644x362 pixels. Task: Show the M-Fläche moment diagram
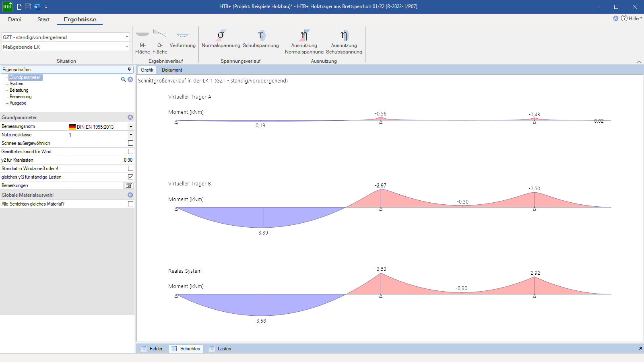pos(142,42)
